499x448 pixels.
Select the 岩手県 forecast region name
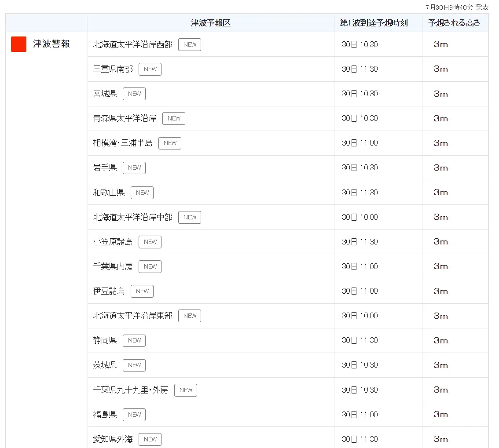pos(105,168)
